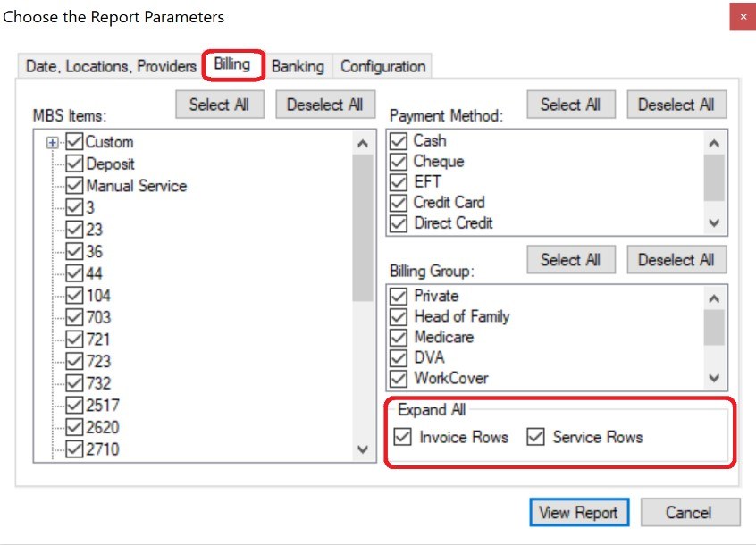The image size is (756, 545).
Task: Click the Payment Method scrollbar thumb
Action: tap(714, 177)
